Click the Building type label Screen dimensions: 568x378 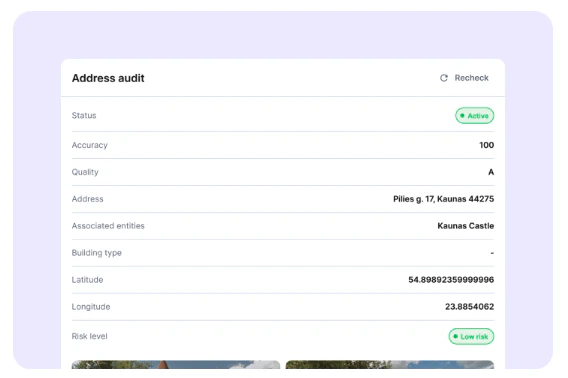(97, 253)
